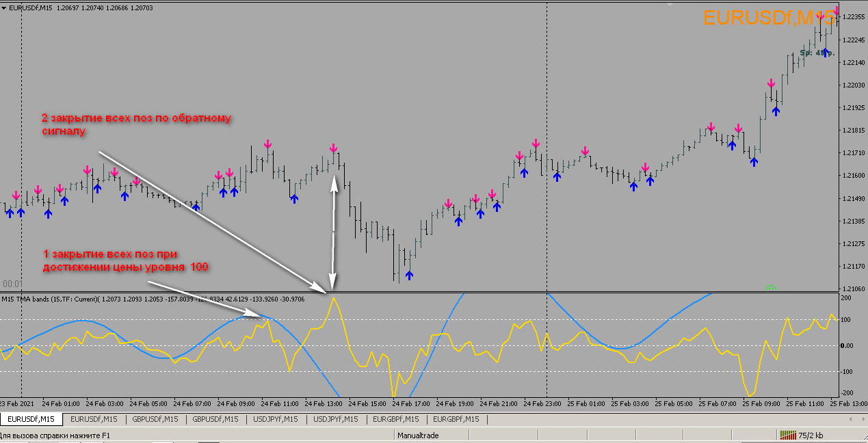Click price level 1.21060 on the scale

(854, 288)
